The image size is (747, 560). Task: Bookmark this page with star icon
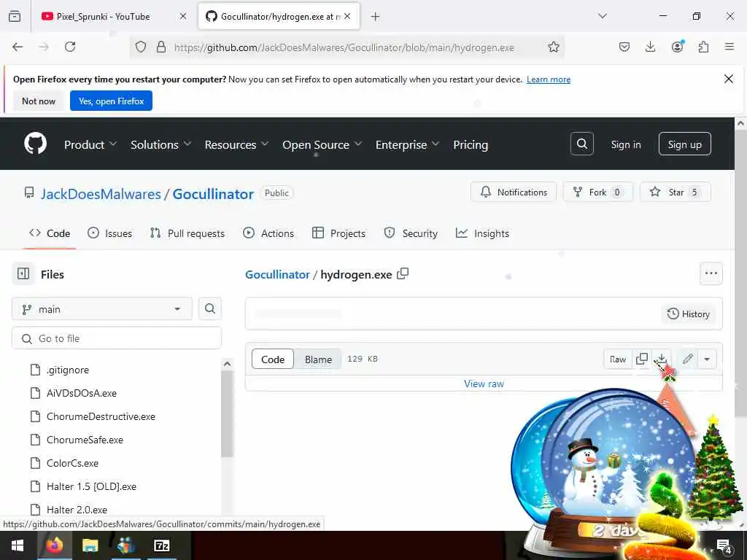(x=553, y=47)
